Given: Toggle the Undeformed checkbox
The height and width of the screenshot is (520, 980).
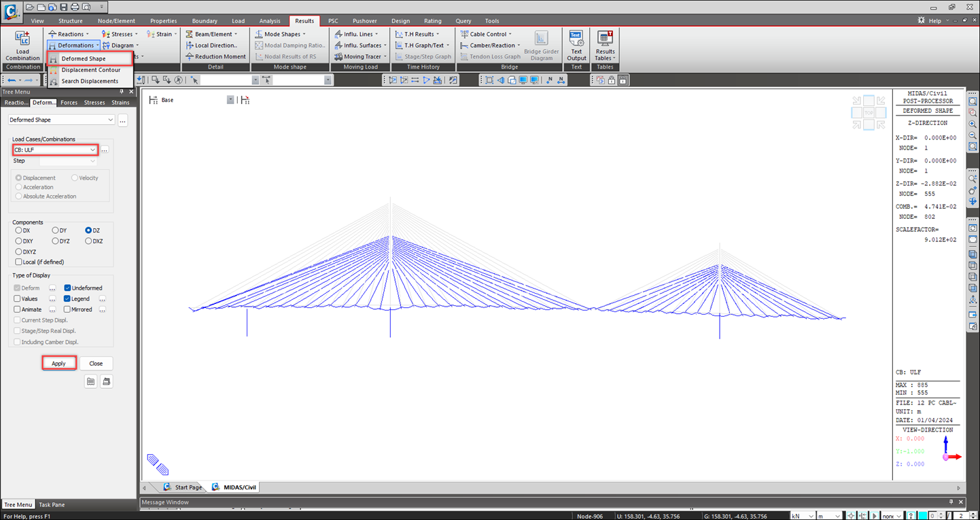Looking at the screenshot, I should pos(67,288).
